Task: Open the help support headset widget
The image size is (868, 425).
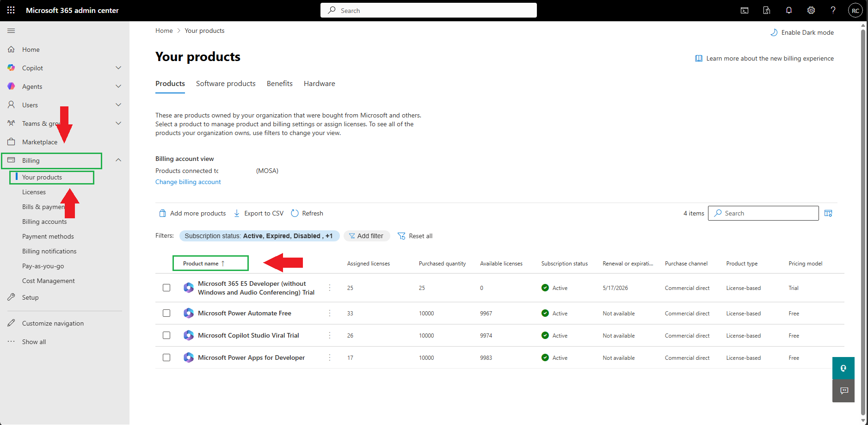Action: (843, 368)
